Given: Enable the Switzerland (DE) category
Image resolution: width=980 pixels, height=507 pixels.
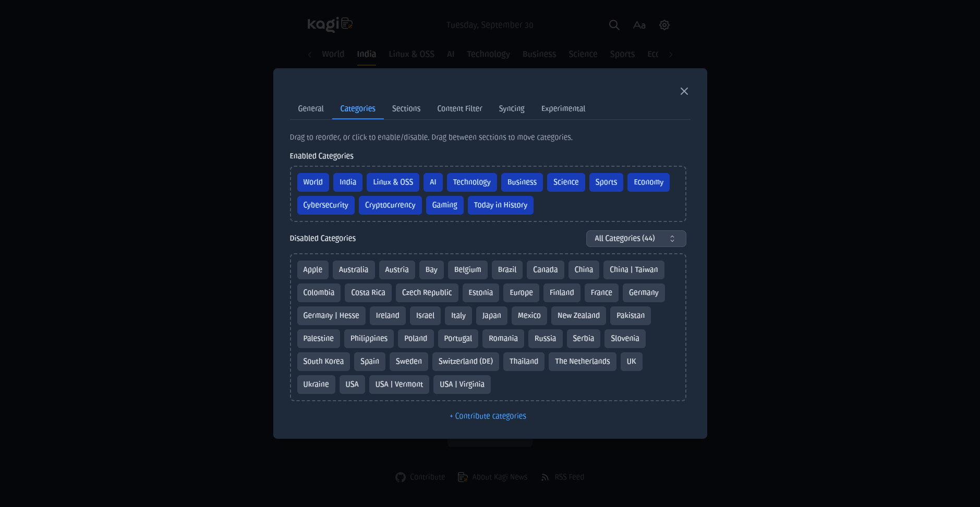Looking at the screenshot, I should point(465,362).
